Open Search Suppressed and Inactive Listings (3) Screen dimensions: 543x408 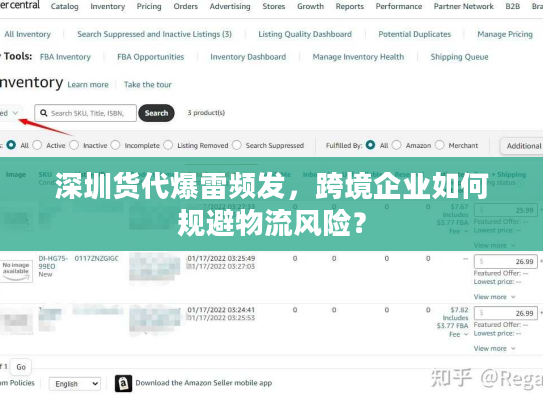click(x=154, y=34)
